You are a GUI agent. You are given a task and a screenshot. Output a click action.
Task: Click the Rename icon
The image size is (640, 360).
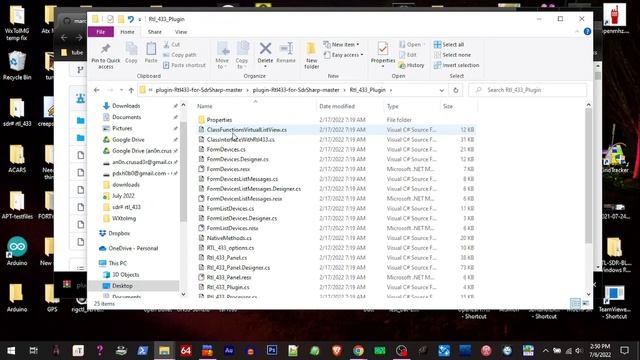coord(286,49)
